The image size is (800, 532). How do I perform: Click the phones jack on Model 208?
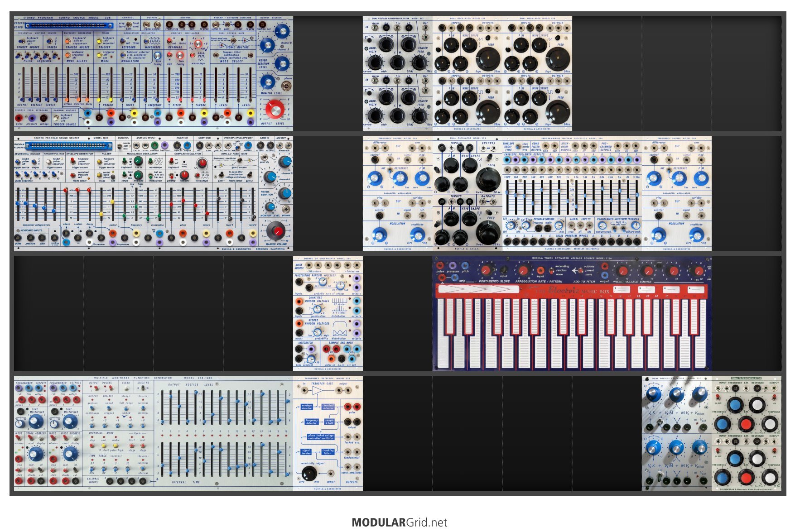(x=287, y=85)
